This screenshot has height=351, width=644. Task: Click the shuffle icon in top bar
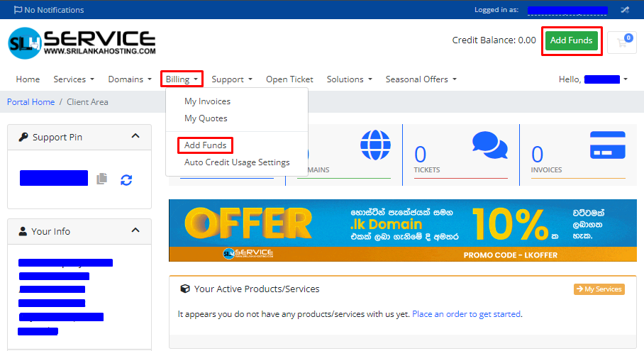[625, 10]
